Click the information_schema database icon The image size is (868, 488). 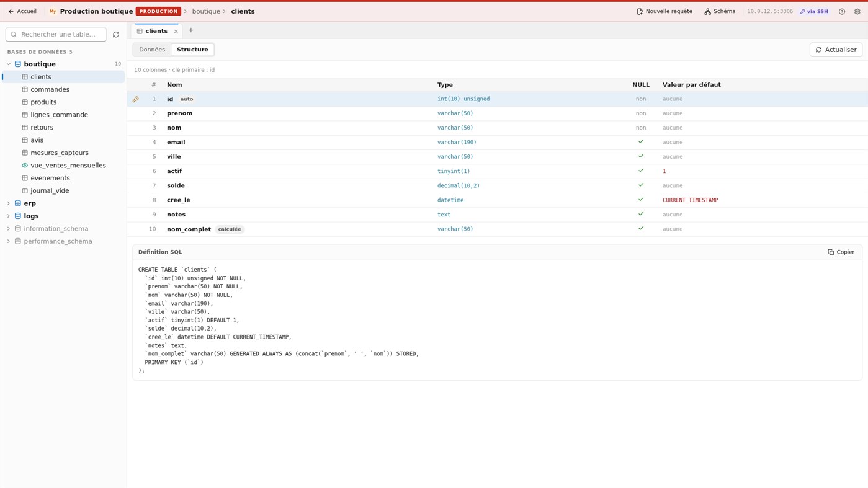(x=18, y=229)
